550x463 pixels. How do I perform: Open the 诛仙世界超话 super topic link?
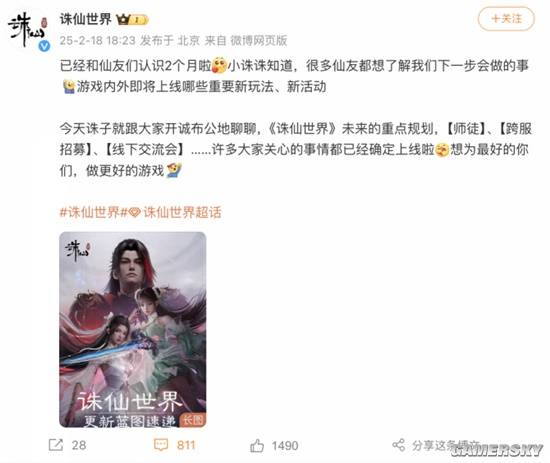(x=182, y=213)
